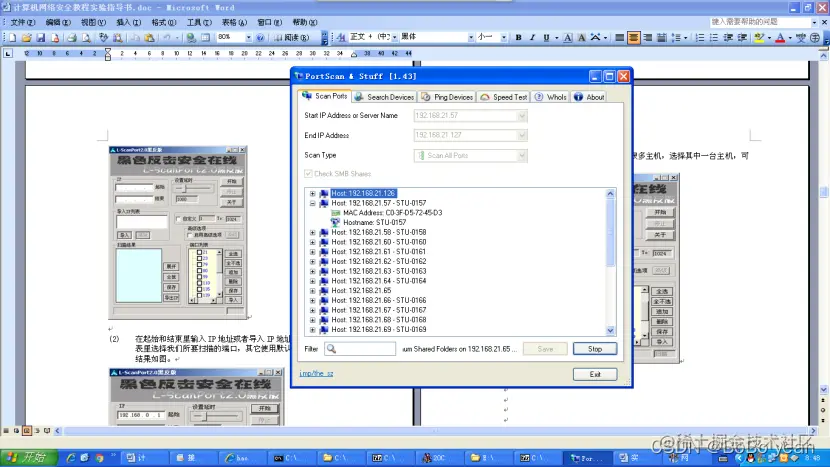The image size is (830, 467).
Task: Open Print Preview from Word toolbar
Action: pos(86,38)
